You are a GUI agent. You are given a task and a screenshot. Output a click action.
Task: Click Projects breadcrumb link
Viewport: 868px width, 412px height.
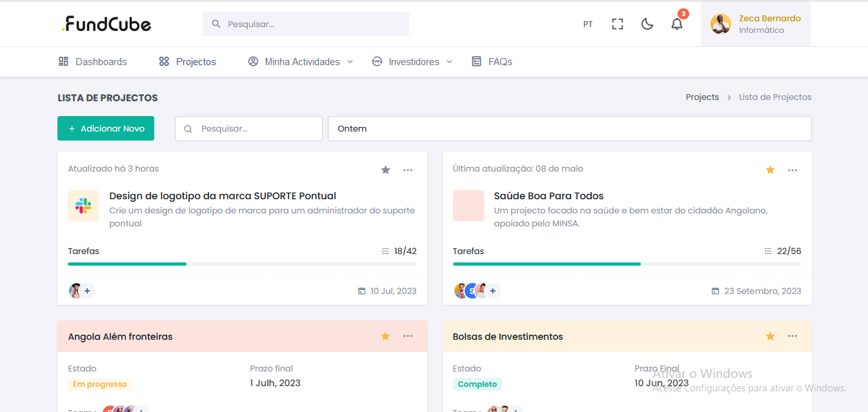[702, 97]
